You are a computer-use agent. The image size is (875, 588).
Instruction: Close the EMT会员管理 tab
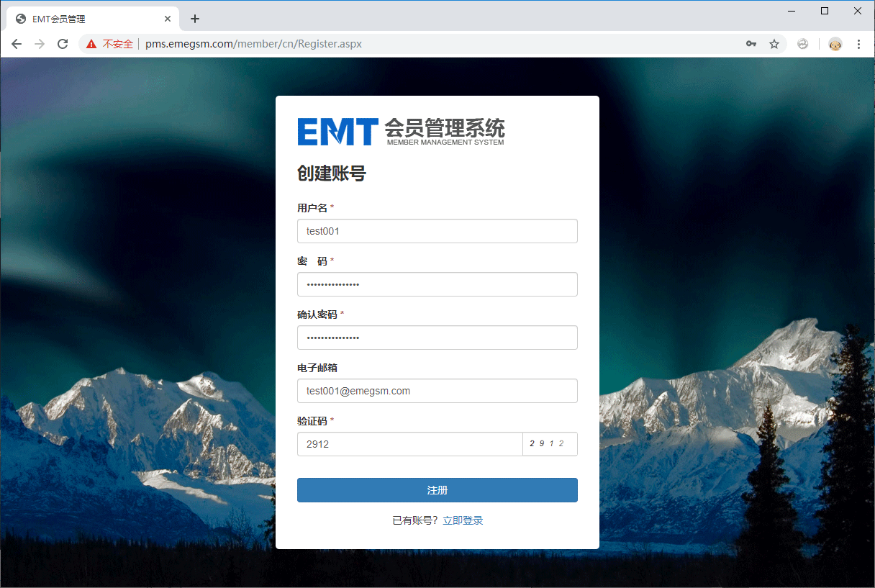point(168,19)
